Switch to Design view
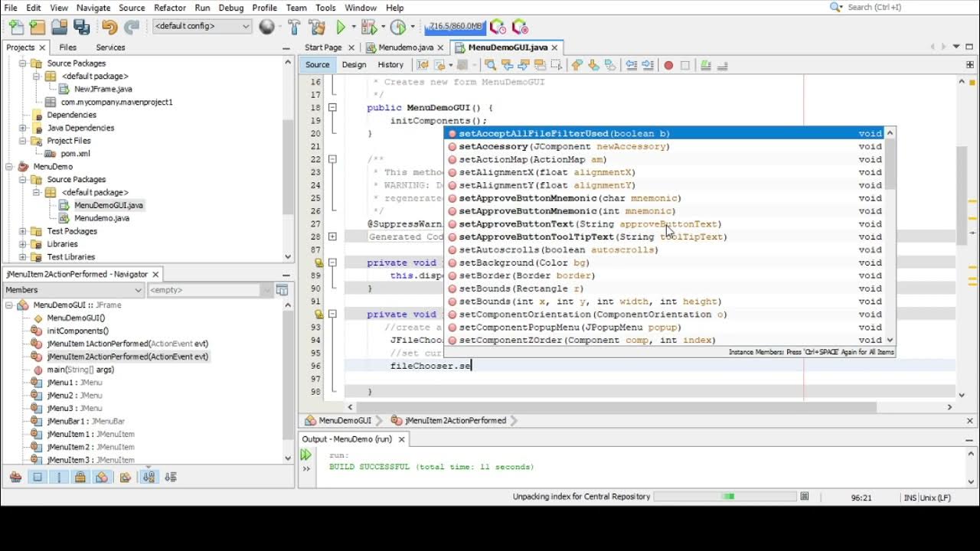The width and height of the screenshot is (980, 551). (x=354, y=65)
